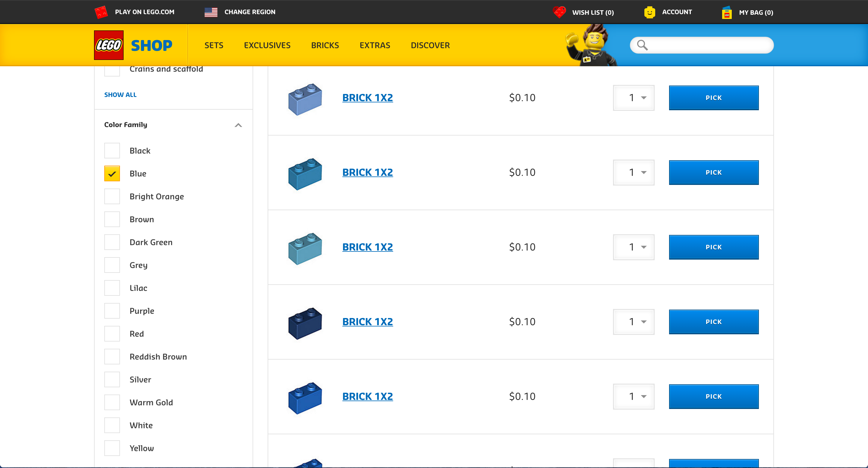Check the Dark Green color filter
868x468 pixels.
(112, 242)
